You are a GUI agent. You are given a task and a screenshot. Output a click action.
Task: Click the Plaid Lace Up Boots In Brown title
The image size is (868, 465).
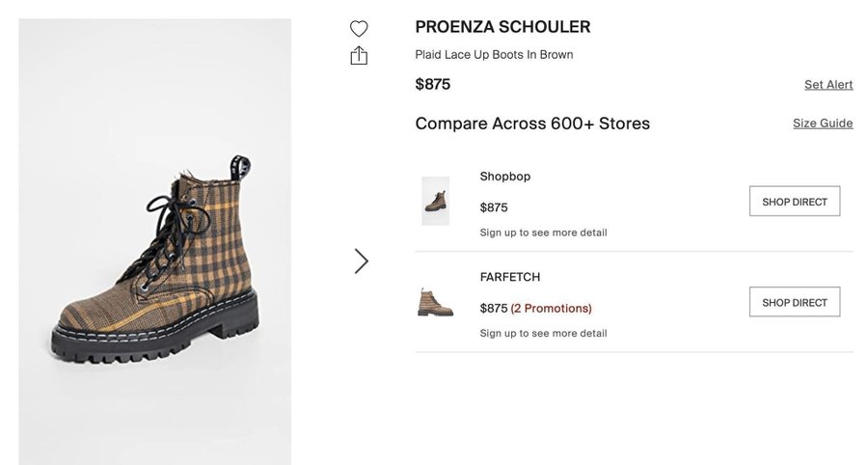(x=494, y=55)
